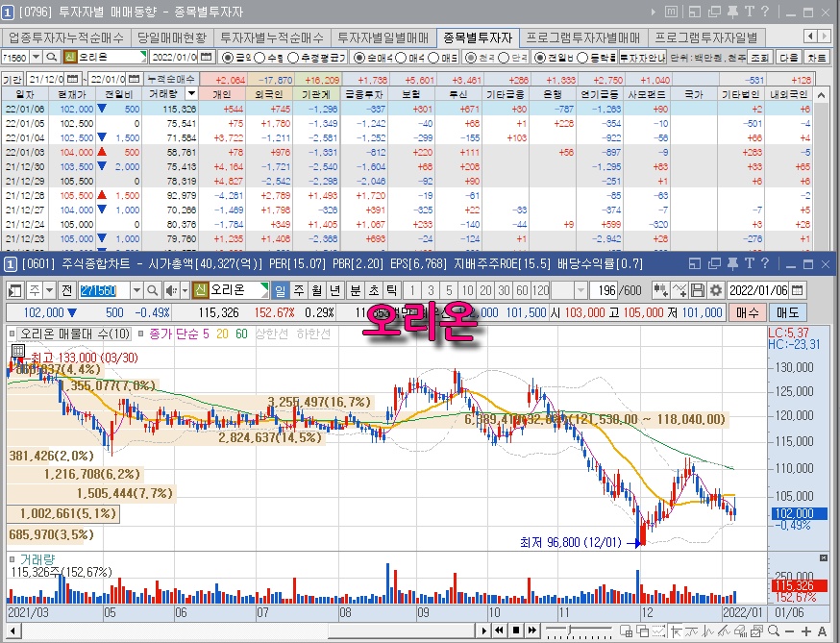Open 프로그램투자자일별 tab
840x643 pixels.
(706, 37)
